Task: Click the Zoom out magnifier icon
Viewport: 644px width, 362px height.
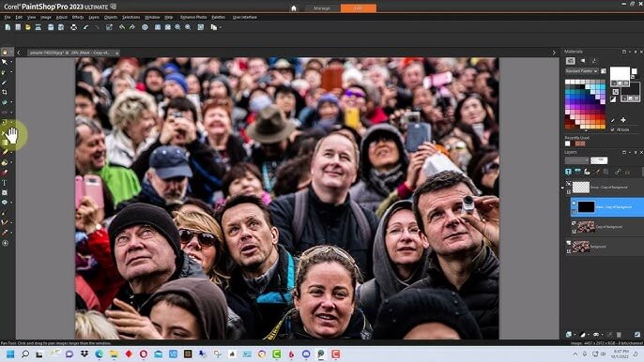Action: 177,27
